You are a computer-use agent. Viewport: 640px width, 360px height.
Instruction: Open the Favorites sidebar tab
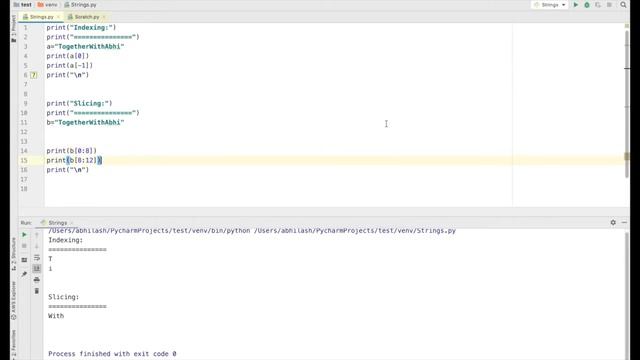click(13, 345)
